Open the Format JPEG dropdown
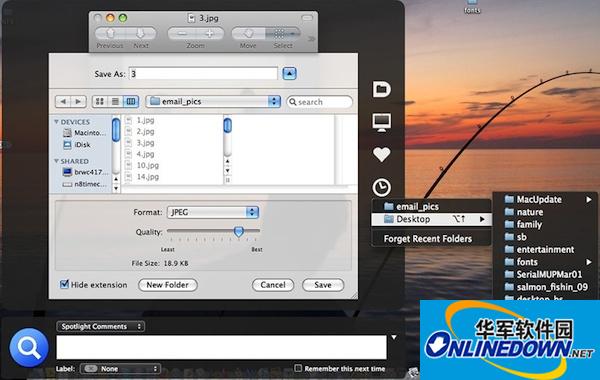The height and width of the screenshot is (380, 600). pyautogui.click(x=213, y=212)
